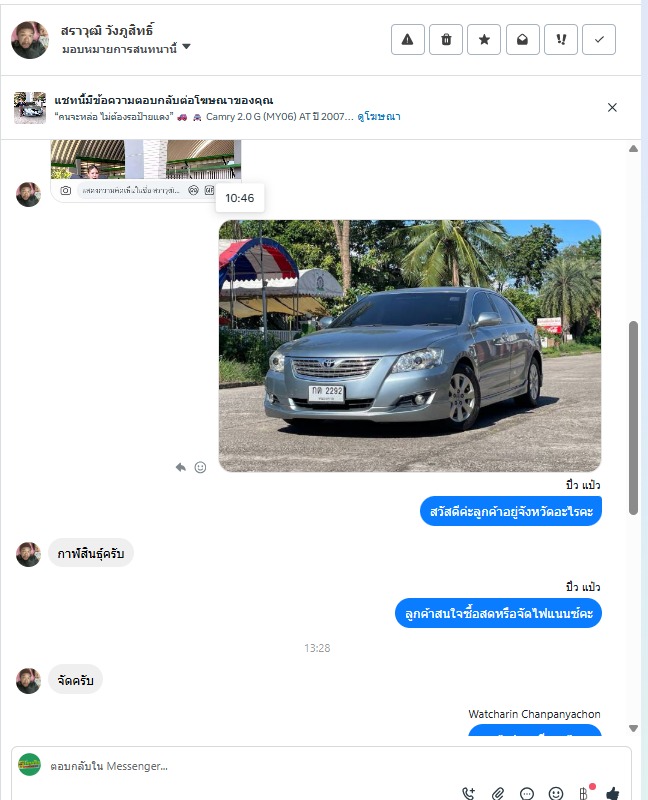
Task: Delete conversation using trash icon
Action: pos(446,39)
